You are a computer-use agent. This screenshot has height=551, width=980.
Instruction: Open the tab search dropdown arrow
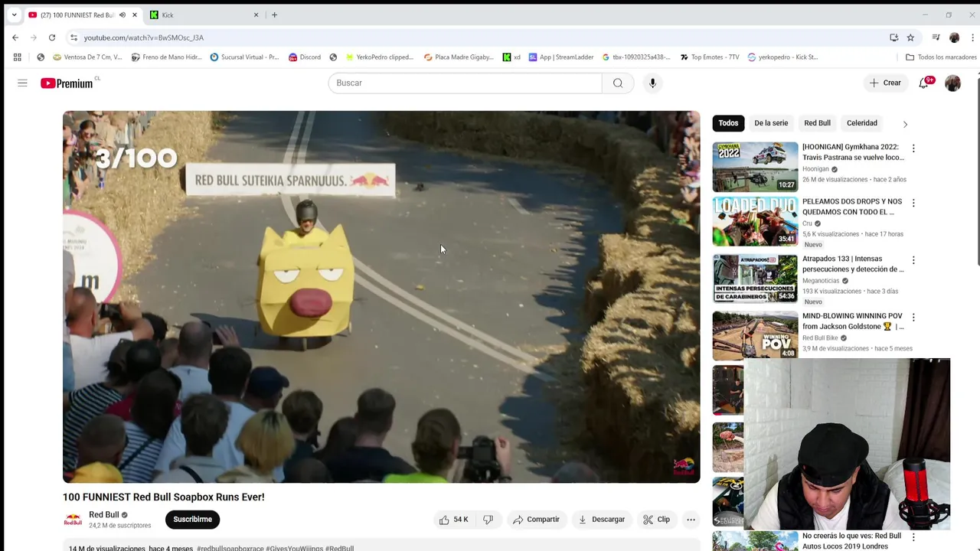coord(14,15)
